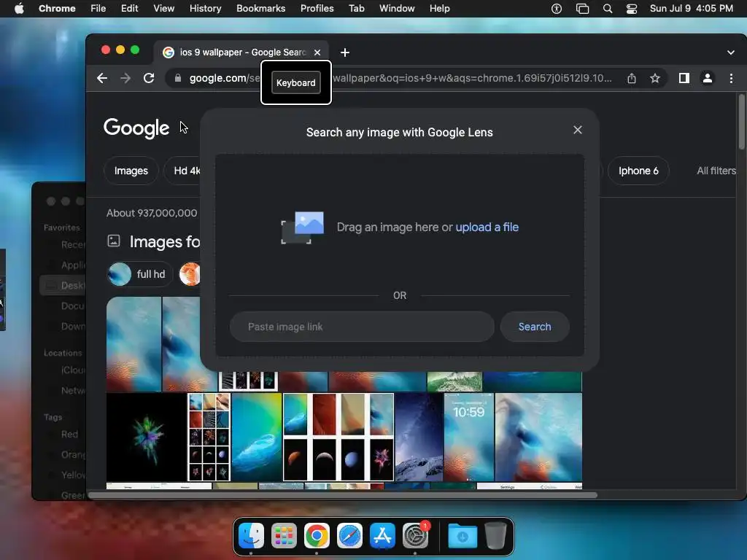The height and width of the screenshot is (560, 747).
Task: Expand the tab search chevron
Action: click(731, 52)
